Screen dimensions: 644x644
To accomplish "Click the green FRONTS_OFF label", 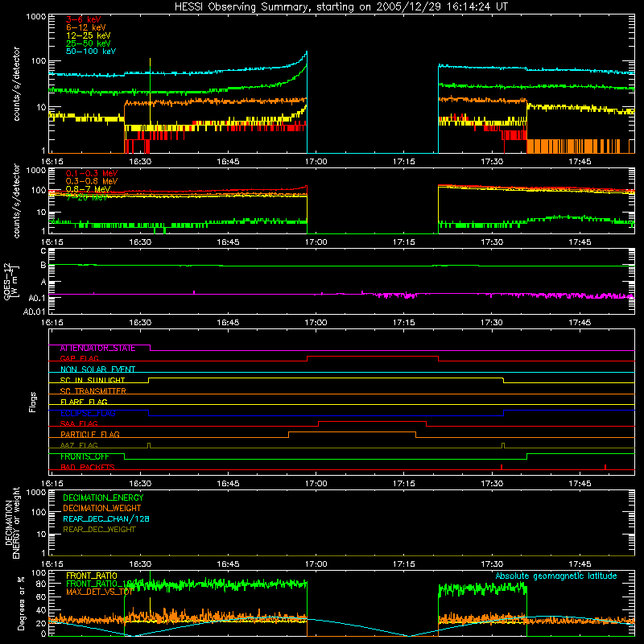I will [x=85, y=456].
